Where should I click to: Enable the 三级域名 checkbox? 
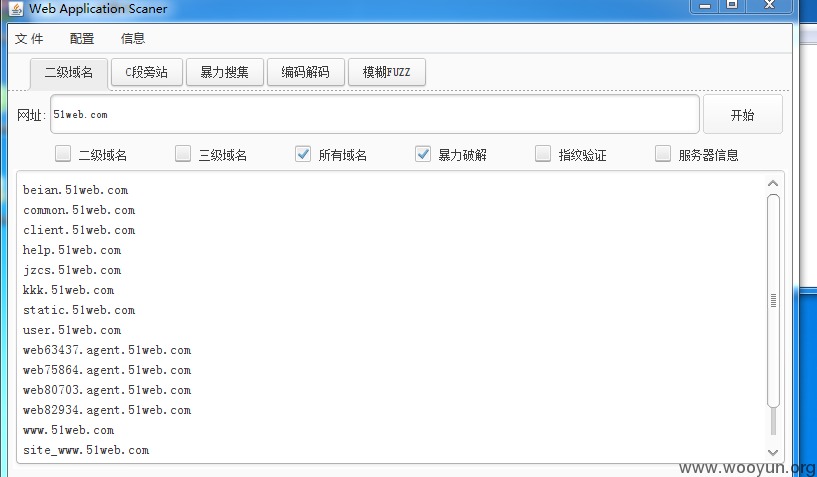(x=183, y=154)
